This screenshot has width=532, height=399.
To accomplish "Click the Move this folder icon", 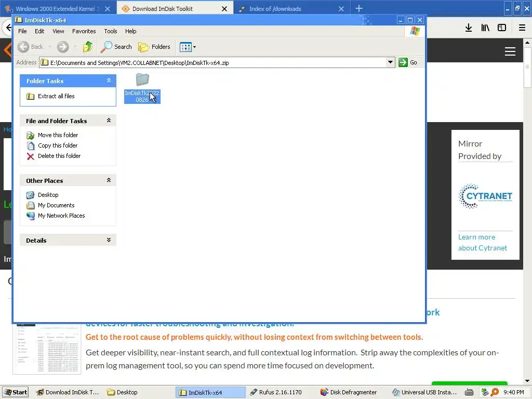I will pos(31,136).
